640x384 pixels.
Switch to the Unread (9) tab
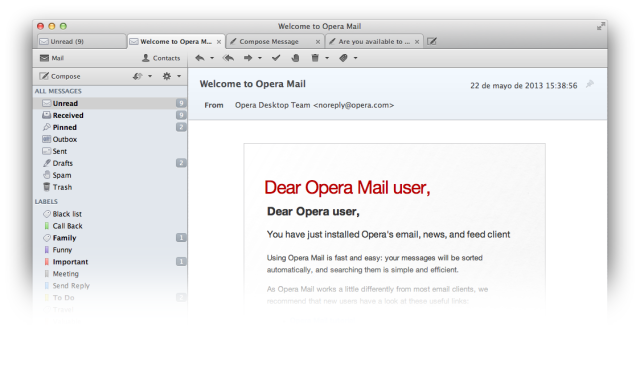tap(82, 42)
